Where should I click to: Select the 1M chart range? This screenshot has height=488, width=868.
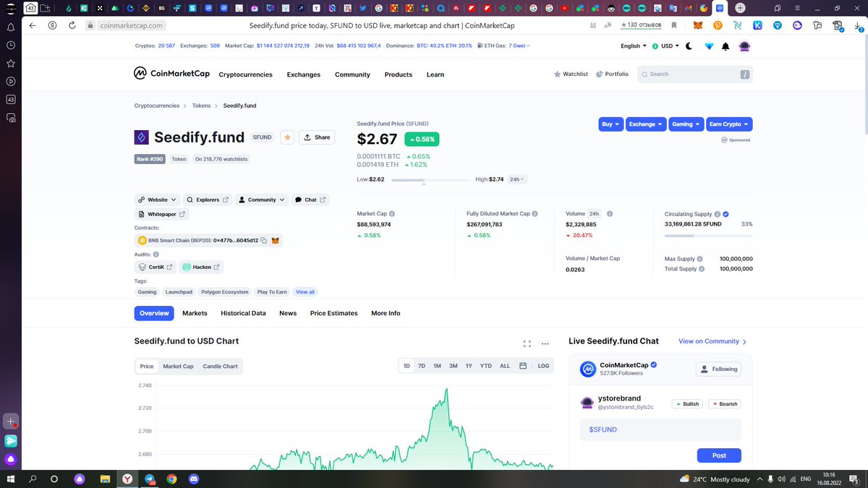coord(437,366)
